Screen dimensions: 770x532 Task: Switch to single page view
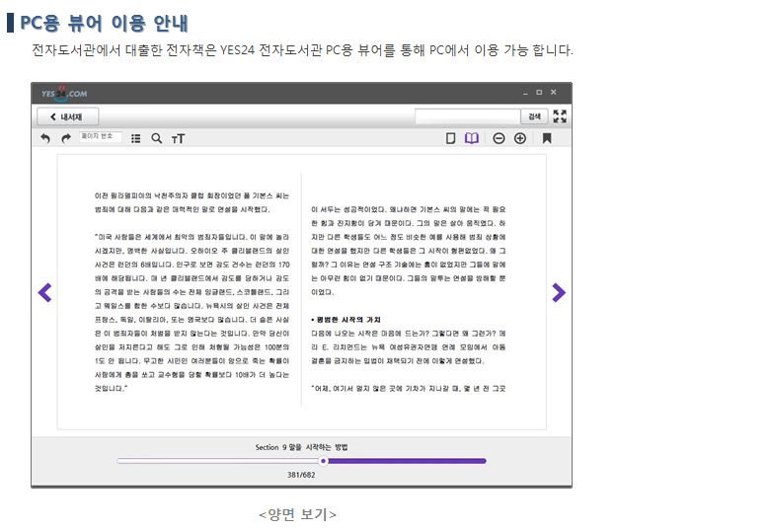coord(450,138)
